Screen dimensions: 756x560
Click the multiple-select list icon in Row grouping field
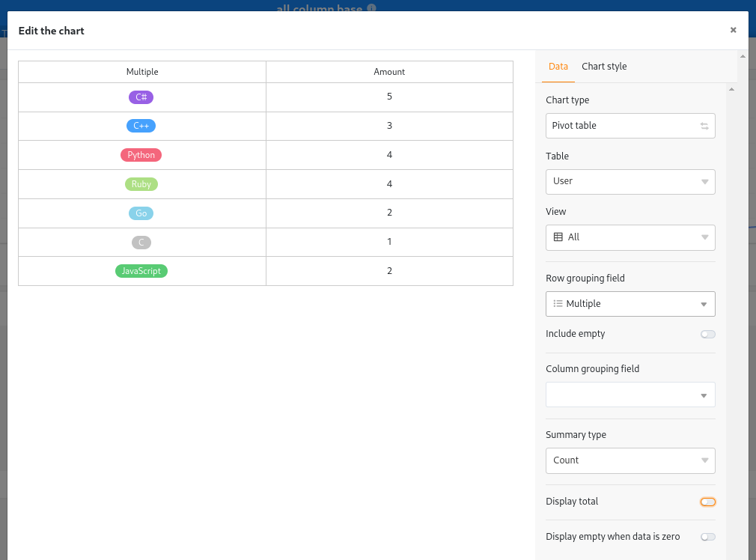tap(558, 303)
